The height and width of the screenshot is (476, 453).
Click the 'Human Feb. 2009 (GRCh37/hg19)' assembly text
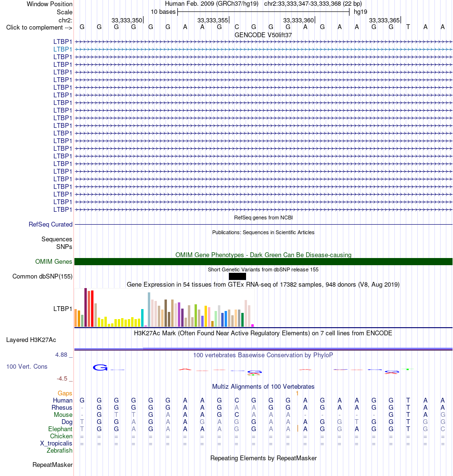pyautogui.click(x=212, y=4)
